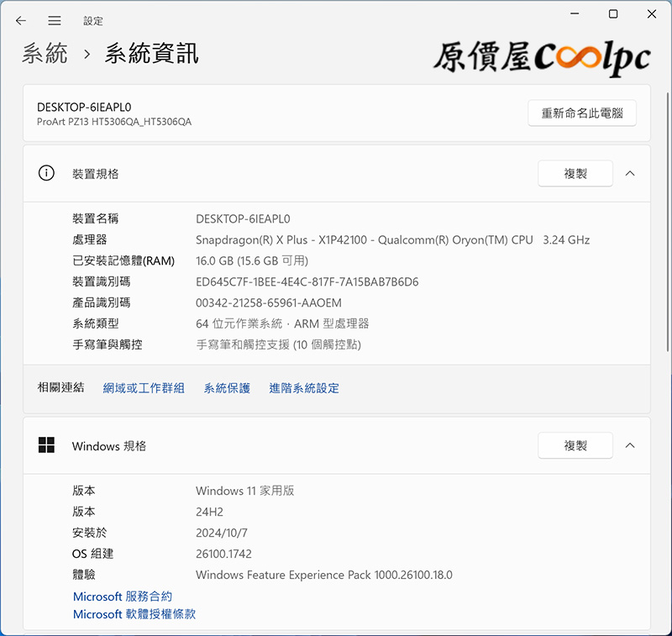Select OS build 26100.1742
The height and width of the screenshot is (636, 672).
click(223, 554)
